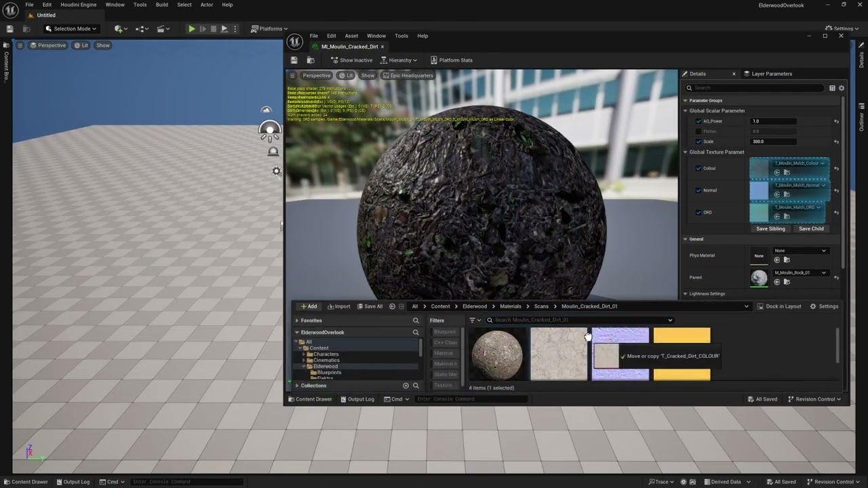Open the Blueprints dropdown icon in the toolbar
The image size is (868, 488).
coord(142,28)
